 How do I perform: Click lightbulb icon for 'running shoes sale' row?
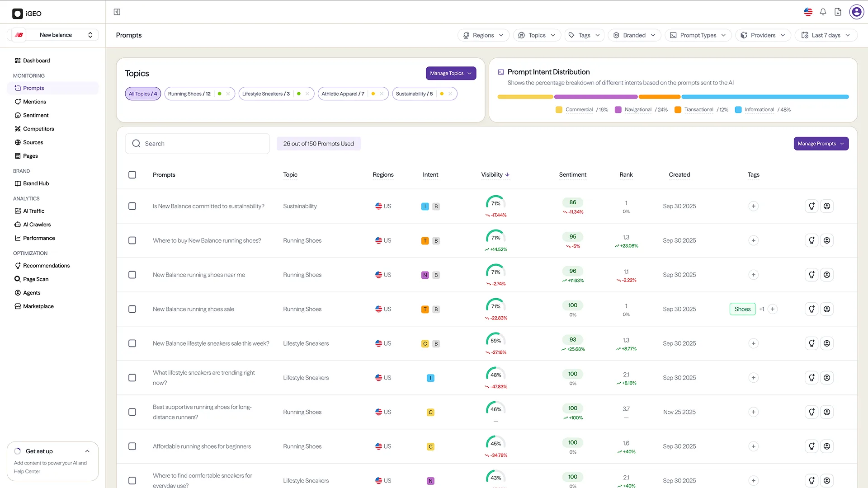click(812, 309)
